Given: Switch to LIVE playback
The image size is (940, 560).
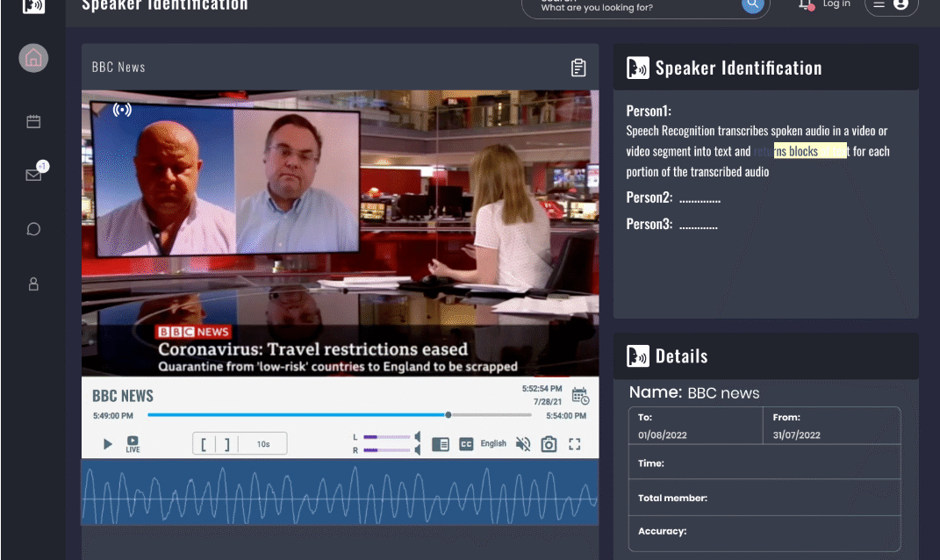Looking at the screenshot, I should (133, 444).
